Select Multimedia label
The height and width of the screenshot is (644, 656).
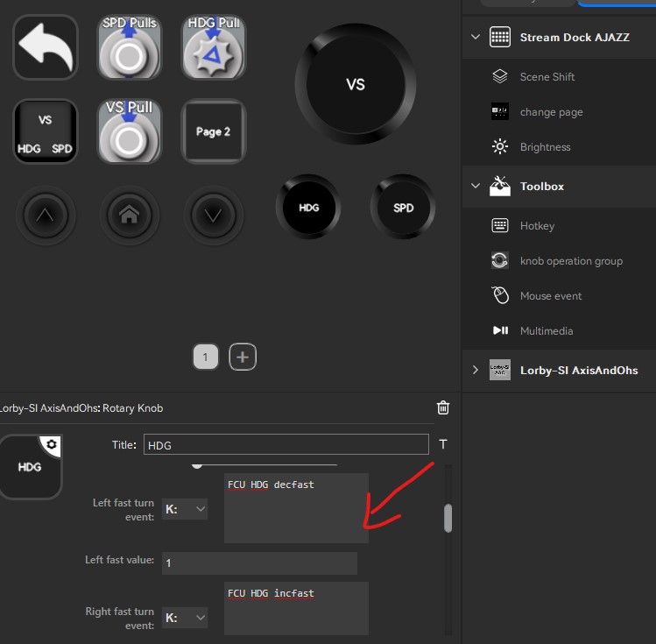pos(547,331)
